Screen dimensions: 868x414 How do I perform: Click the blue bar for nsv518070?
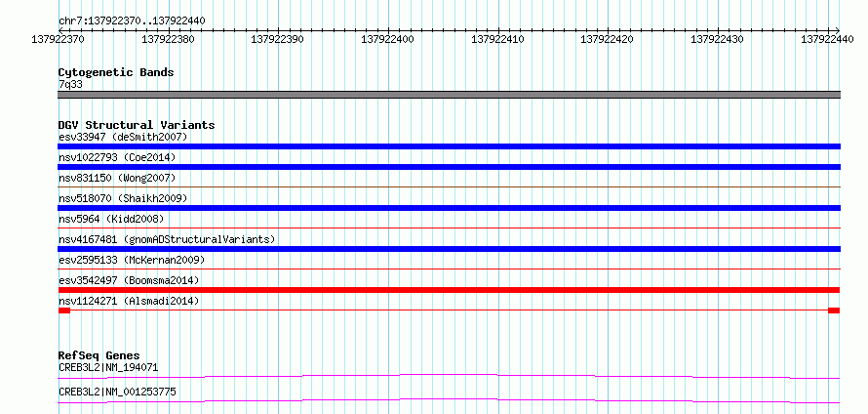(449, 208)
